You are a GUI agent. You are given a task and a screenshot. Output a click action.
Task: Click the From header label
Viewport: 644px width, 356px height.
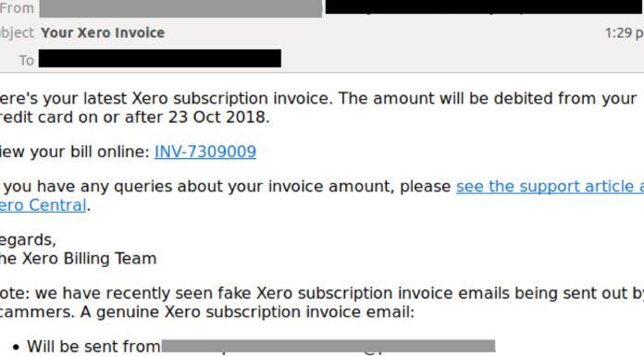pos(17,7)
